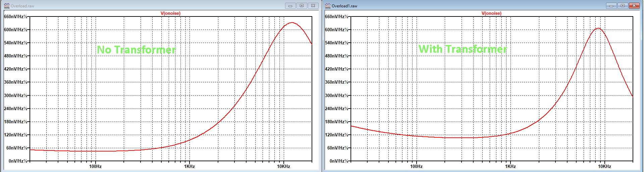Click the LTspice icon in Overload1.raw title bar
644x172 pixels.
tap(328, 6)
